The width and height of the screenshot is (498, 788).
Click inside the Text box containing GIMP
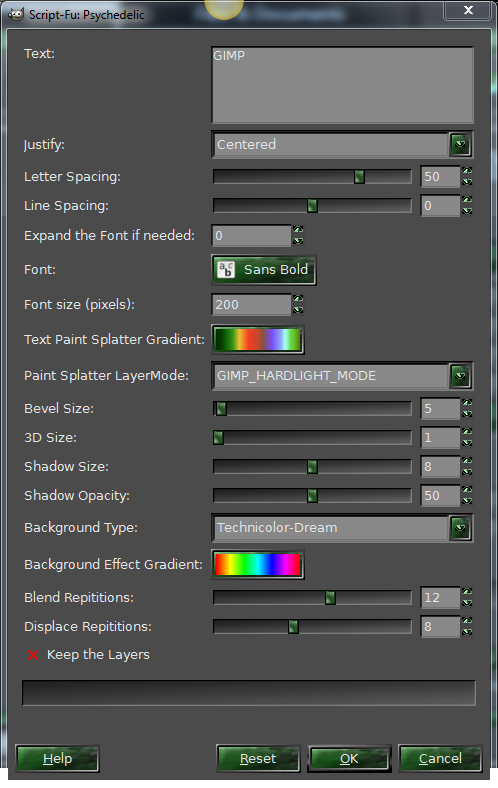point(342,84)
